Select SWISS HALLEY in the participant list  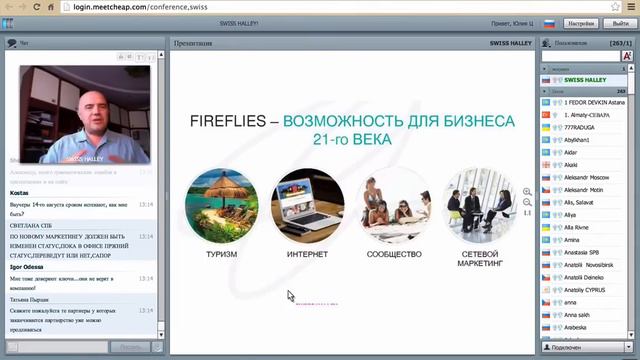tap(584, 80)
